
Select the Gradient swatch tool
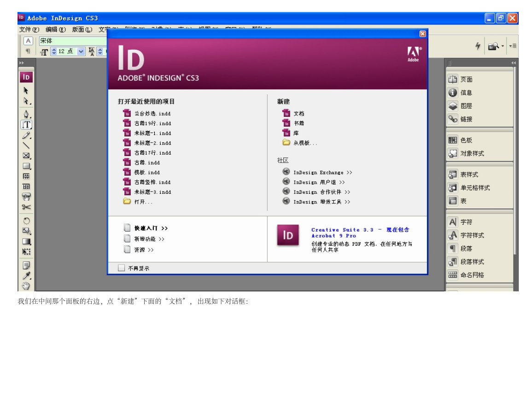tap(26, 242)
